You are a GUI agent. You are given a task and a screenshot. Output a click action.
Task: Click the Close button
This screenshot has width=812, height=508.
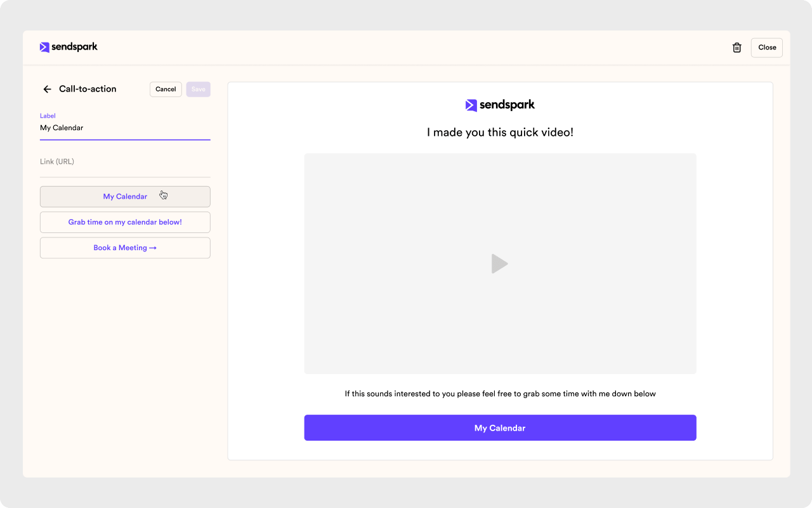(x=766, y=48)
